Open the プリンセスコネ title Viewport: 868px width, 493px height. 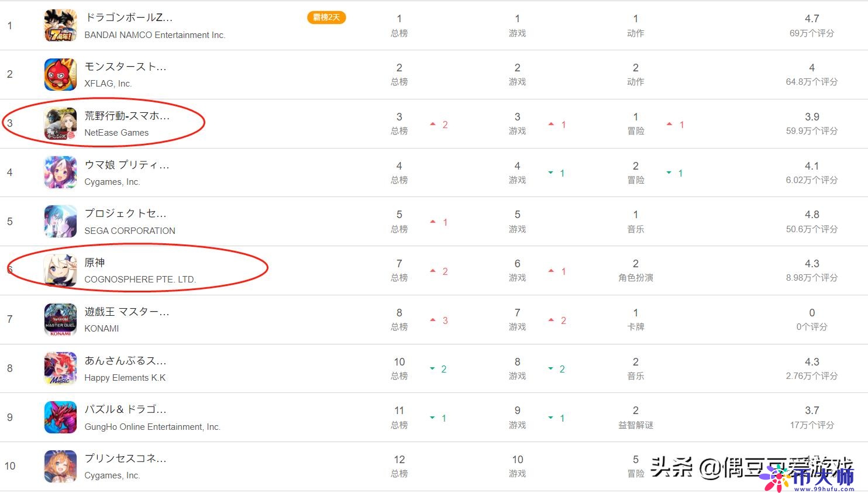click(126, 458)
